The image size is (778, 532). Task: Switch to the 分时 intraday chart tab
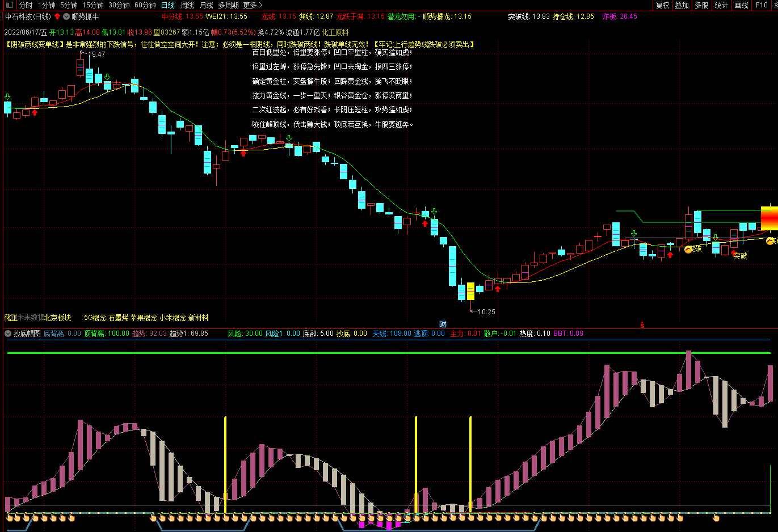[x=26, y=5]
